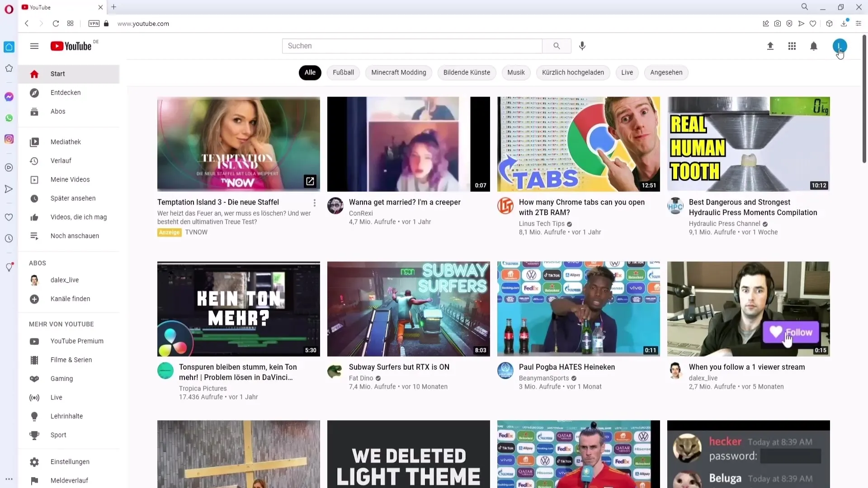Screen dimensions: 868x488
Task: Toggle the VPN badge
Action: (94, 23)
